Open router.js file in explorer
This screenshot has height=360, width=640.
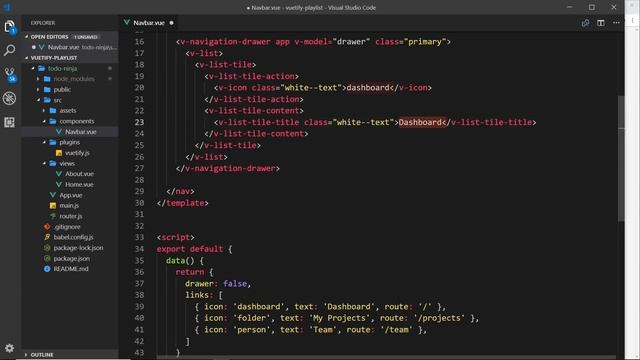(71, 216)
